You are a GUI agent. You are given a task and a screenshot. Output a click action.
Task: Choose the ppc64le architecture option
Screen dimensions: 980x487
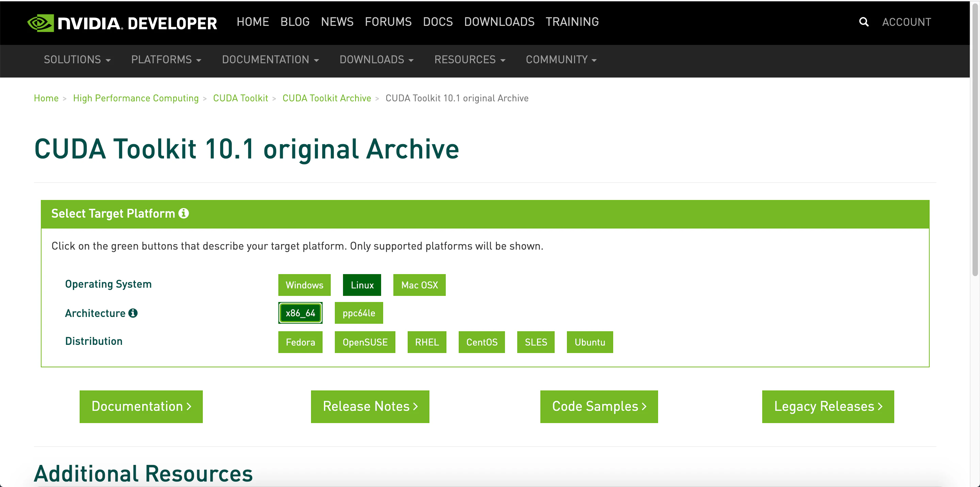(358, 313)
